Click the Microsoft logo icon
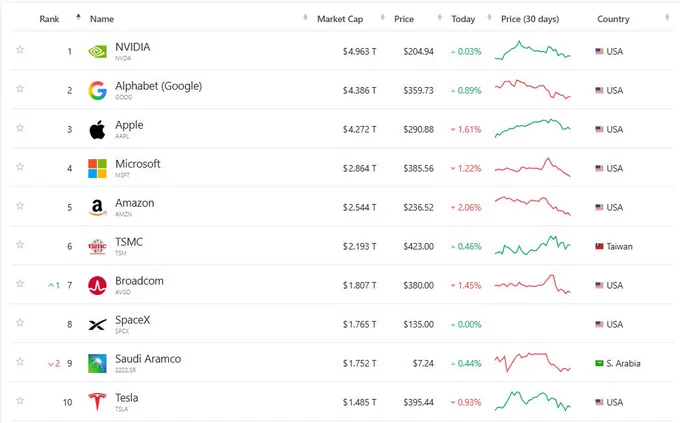Screen dimensions: 680x423 coord(97,168)
